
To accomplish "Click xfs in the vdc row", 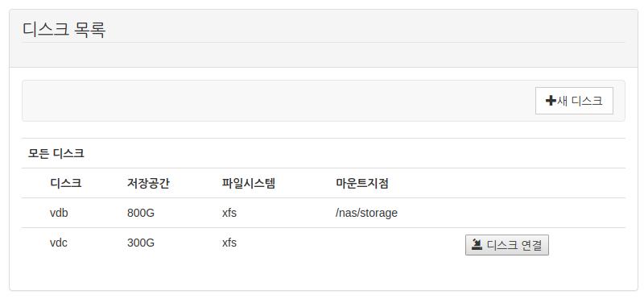I will [229, 243].
